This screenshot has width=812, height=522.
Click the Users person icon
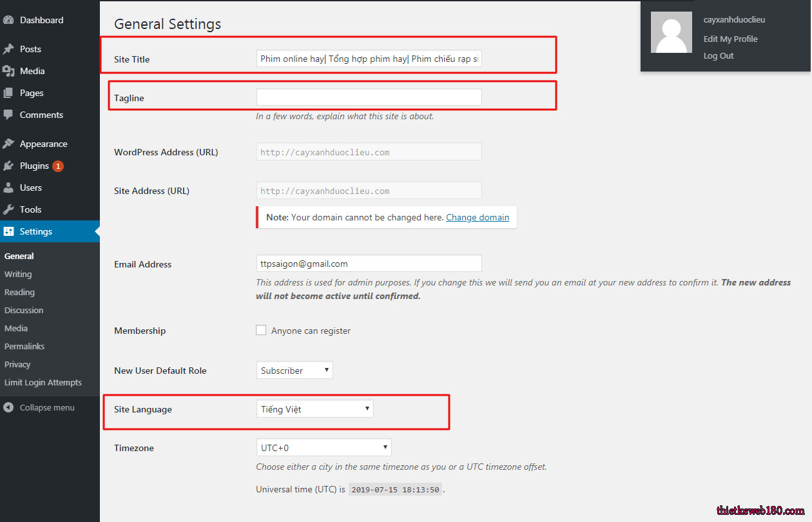[x=8, y=188]
